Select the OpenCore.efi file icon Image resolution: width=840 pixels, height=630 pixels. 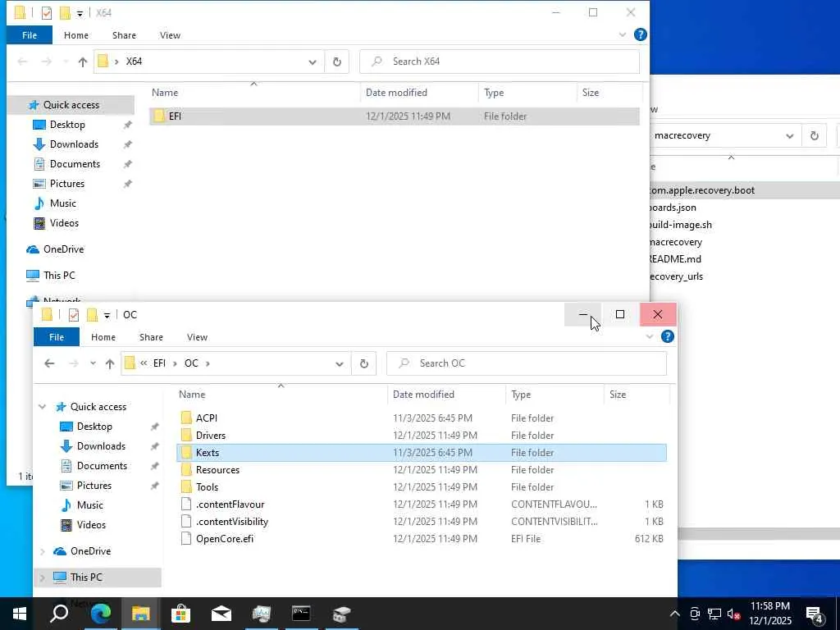pos(186,538)
